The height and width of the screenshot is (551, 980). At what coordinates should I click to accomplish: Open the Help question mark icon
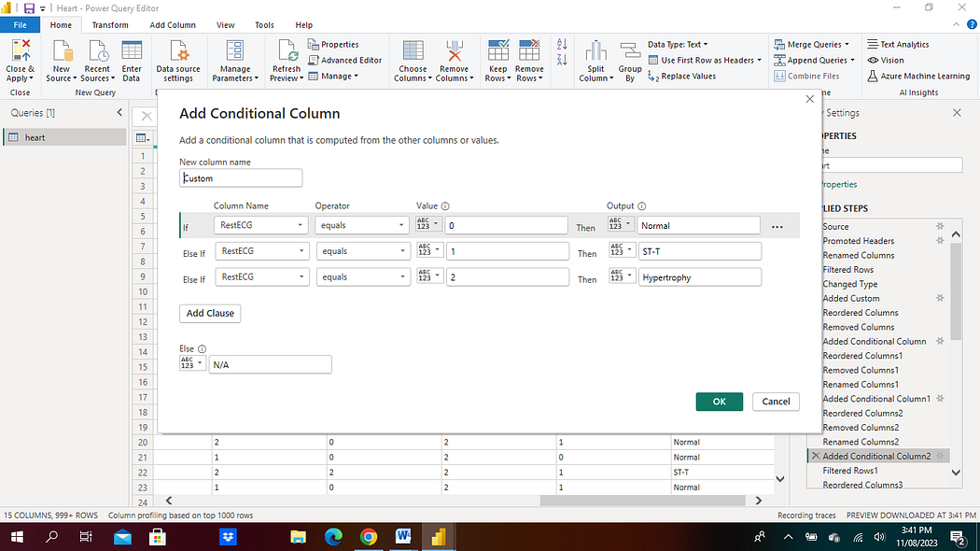972,24
